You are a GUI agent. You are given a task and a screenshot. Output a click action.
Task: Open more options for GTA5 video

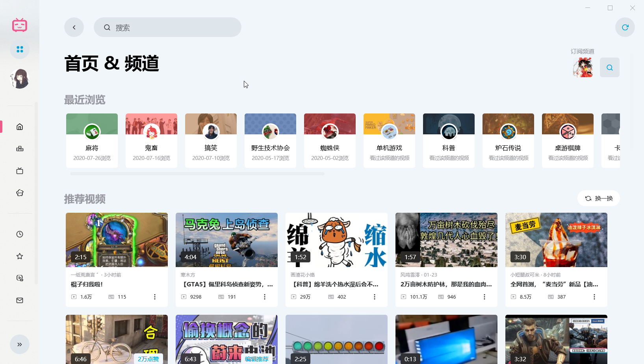coord(265,297)
